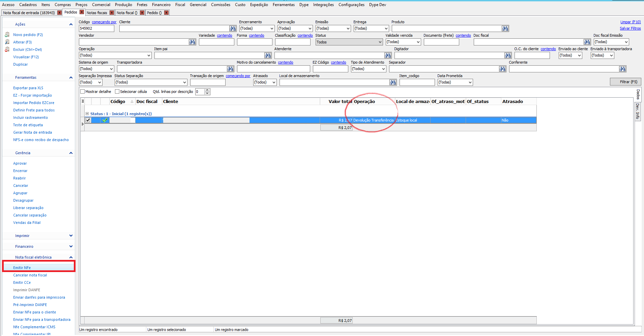This screenshot has width=644, height=336.
Task: Click Exportar para XLS
Action: (x=28, y=88)
